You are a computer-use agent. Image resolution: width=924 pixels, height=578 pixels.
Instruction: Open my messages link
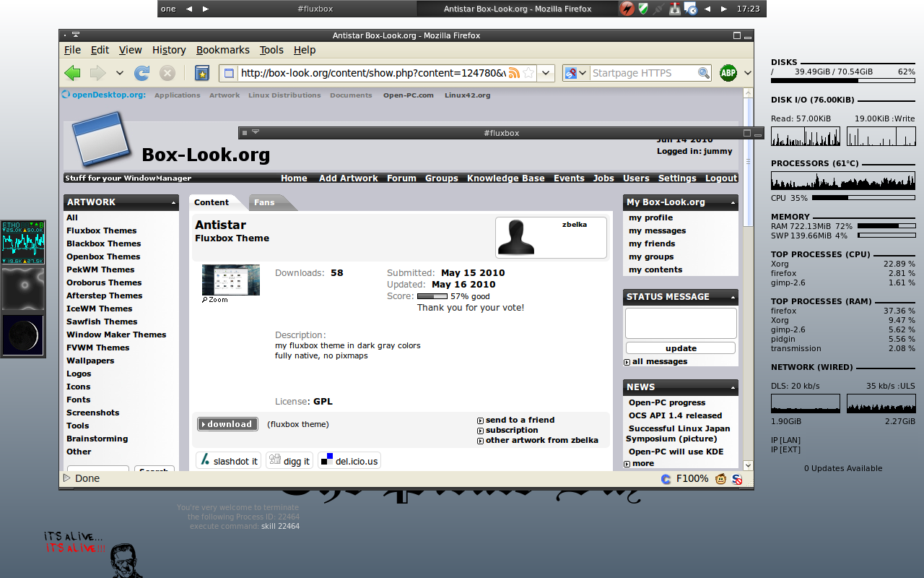tap(657, 230)
